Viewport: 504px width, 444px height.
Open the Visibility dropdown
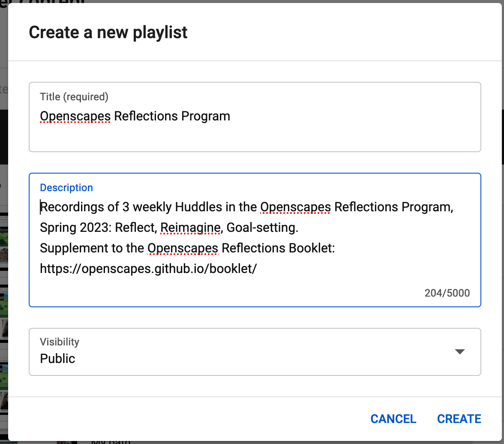(x=255, y=351)
